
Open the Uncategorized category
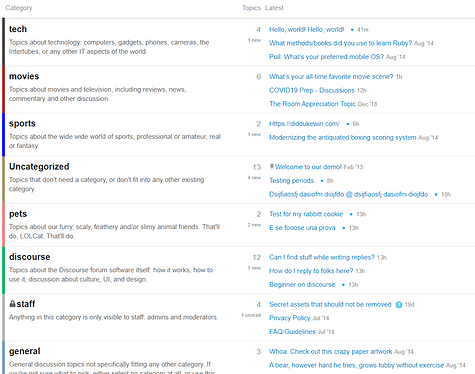point(39,167)
